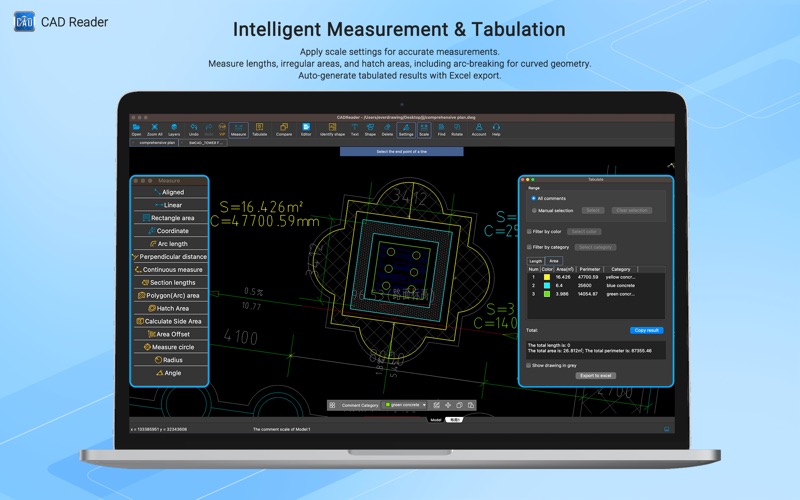Choose Continuous measure option

pyautogui.click(x=170, y=269)
